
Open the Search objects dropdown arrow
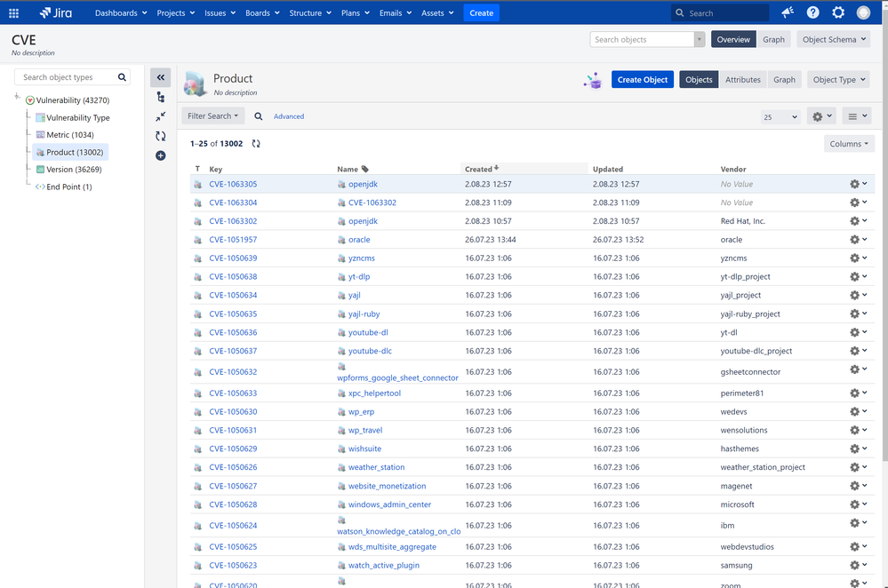click(700, 40)
